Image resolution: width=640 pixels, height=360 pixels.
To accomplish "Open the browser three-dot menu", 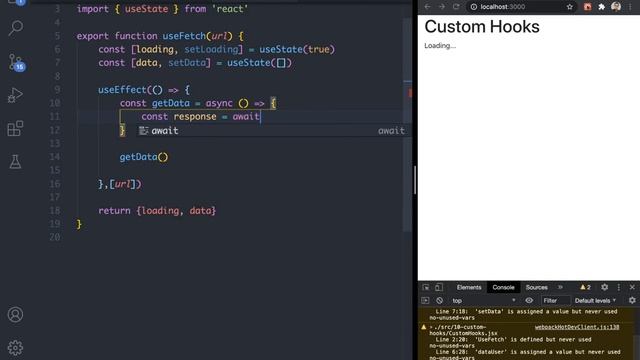I will click(631, 7).
